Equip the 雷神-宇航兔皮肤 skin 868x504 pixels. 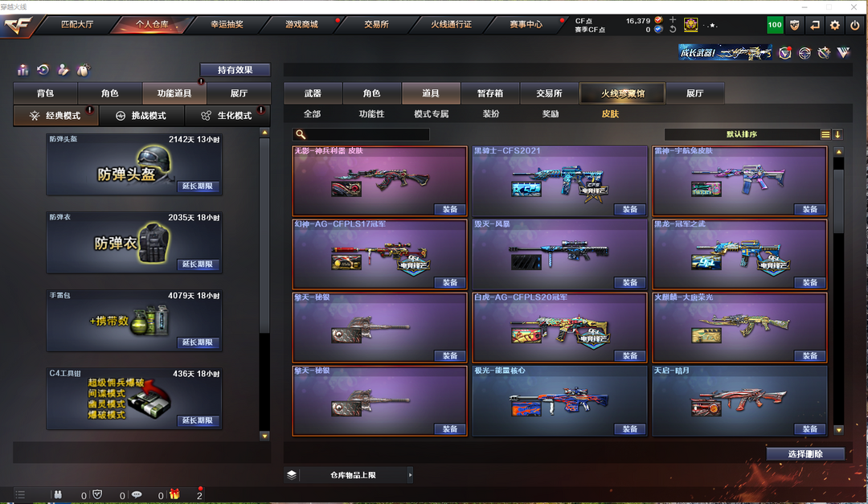pos(810,209)
